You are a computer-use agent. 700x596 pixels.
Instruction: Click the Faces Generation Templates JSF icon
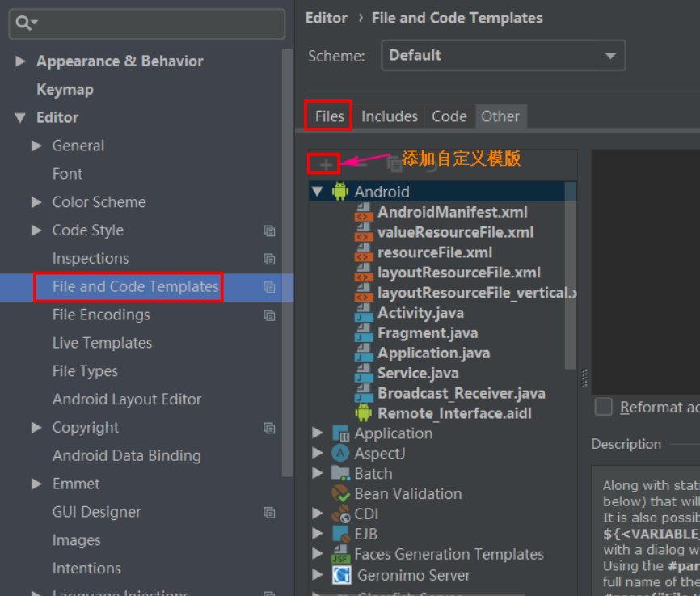click(340, 554)
